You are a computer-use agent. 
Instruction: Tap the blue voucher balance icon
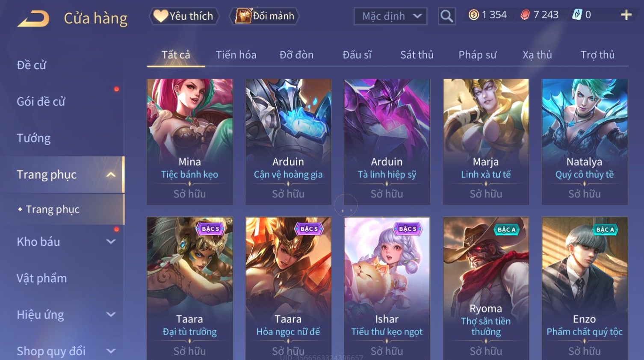click(x=577, y=15)
